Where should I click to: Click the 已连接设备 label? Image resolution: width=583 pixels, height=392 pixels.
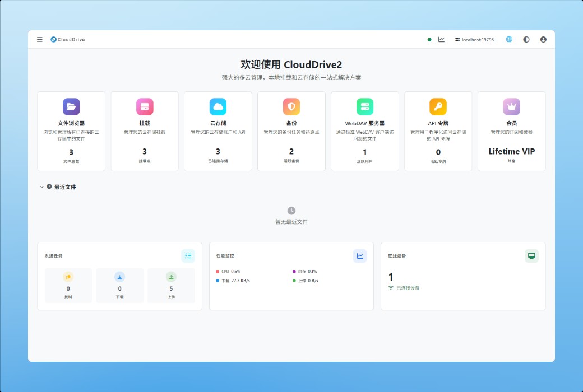click(x=408, y=288)
